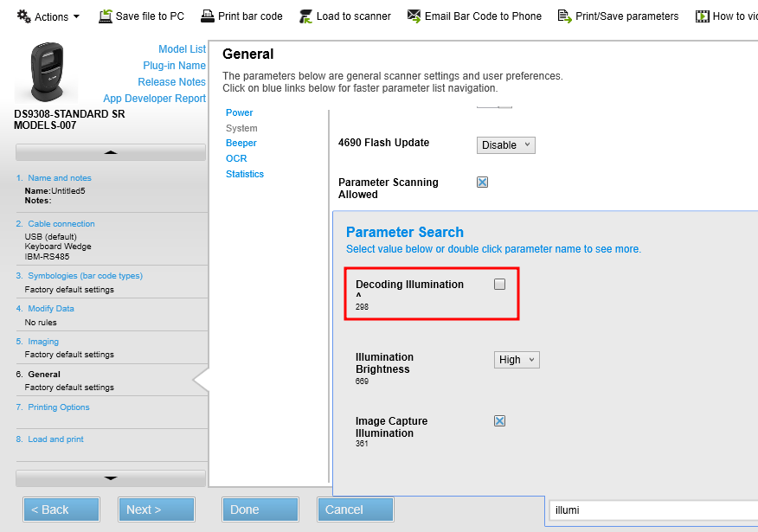
Task: Open the Plug-in Name link
Action: point(175,66)
